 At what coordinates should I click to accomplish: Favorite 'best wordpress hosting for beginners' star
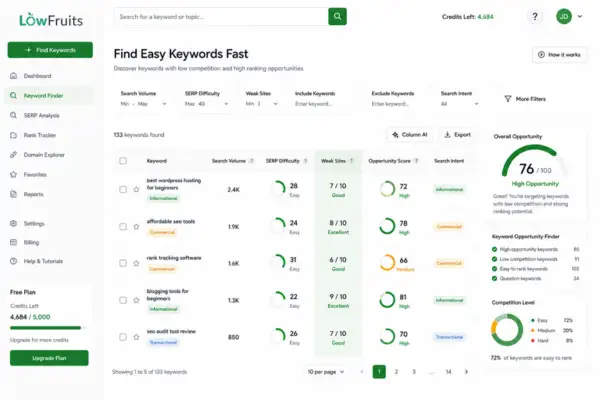click(136, 189)
